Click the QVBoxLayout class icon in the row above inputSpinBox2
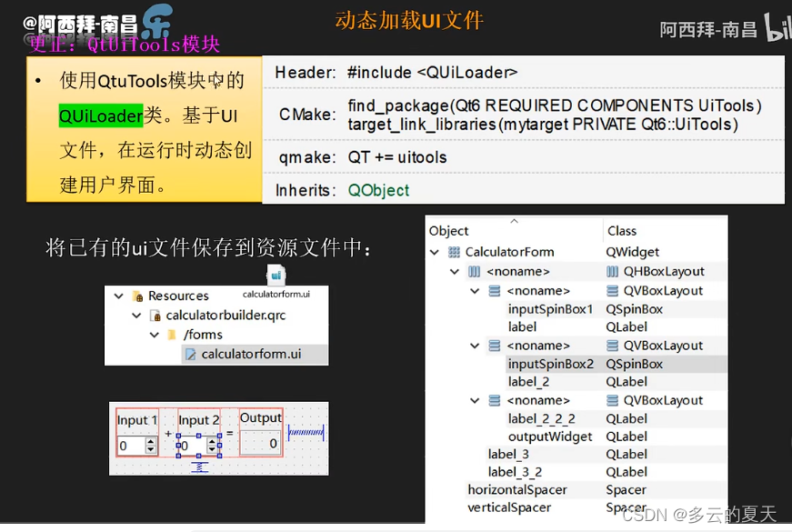The image size is (792, 532). pyautogui.click(x=612, y=346)
